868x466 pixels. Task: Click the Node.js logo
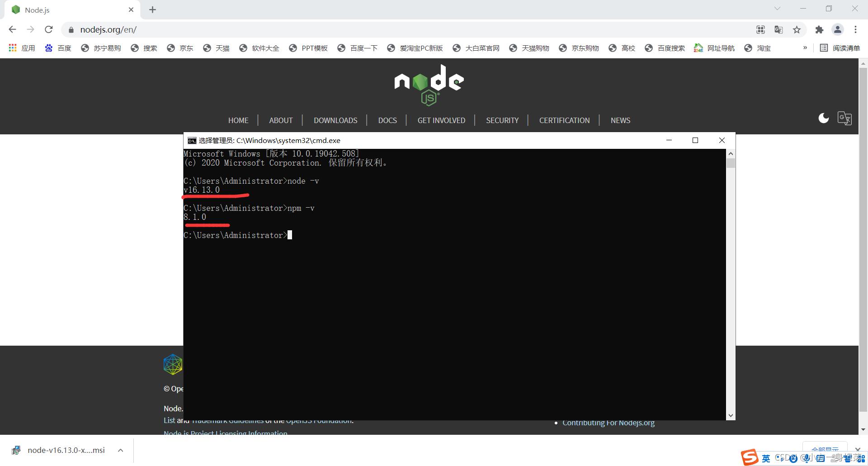(429, 85)
